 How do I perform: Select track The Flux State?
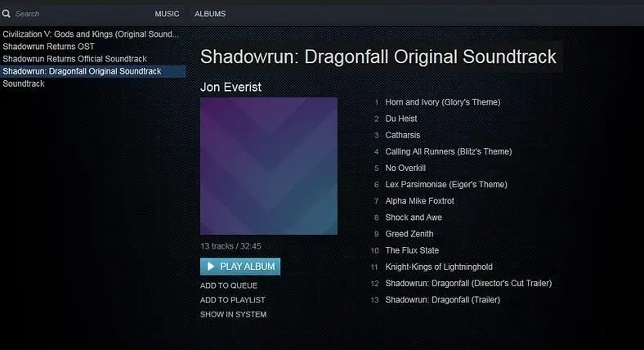click(412, 250)
